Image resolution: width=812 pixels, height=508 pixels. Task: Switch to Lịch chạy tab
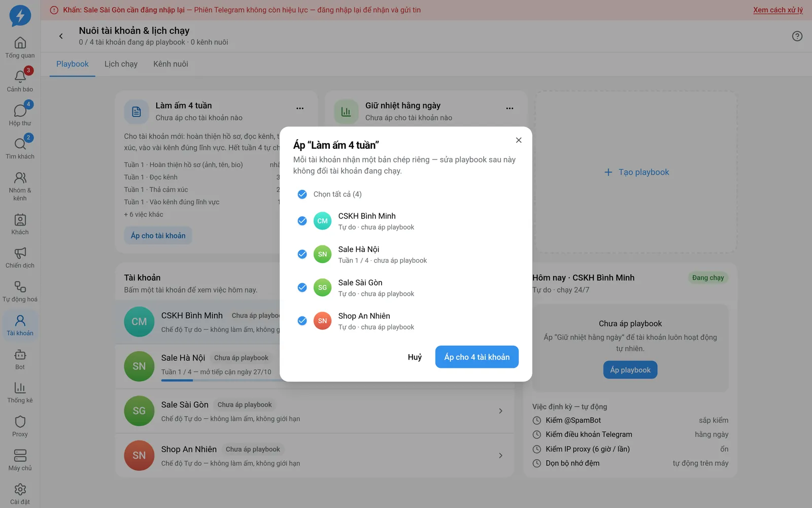coord(121,64)
